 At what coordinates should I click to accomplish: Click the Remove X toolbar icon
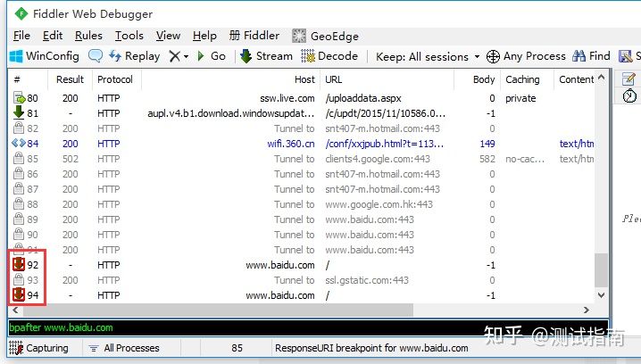[175, 56]
